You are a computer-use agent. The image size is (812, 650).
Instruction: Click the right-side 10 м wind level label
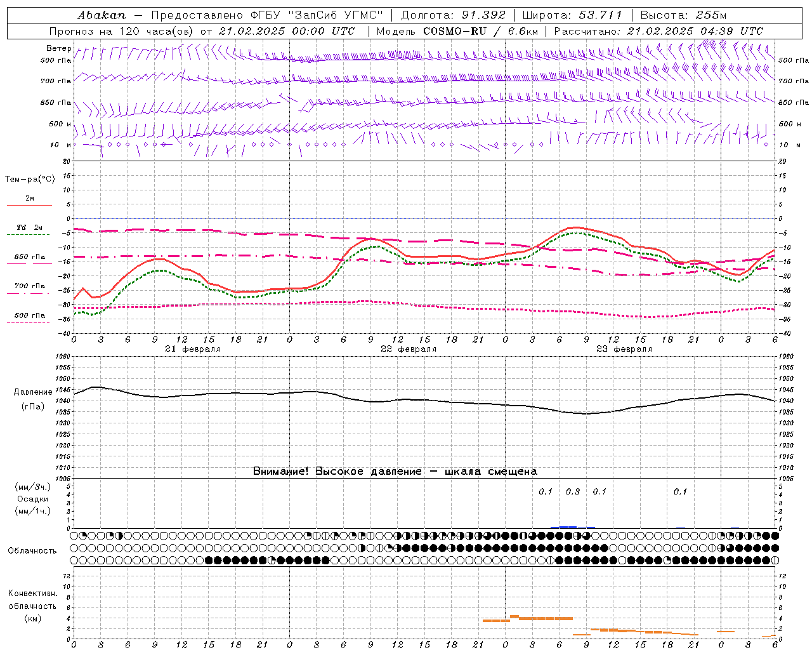pyautogui.click(x=790, y=145)
